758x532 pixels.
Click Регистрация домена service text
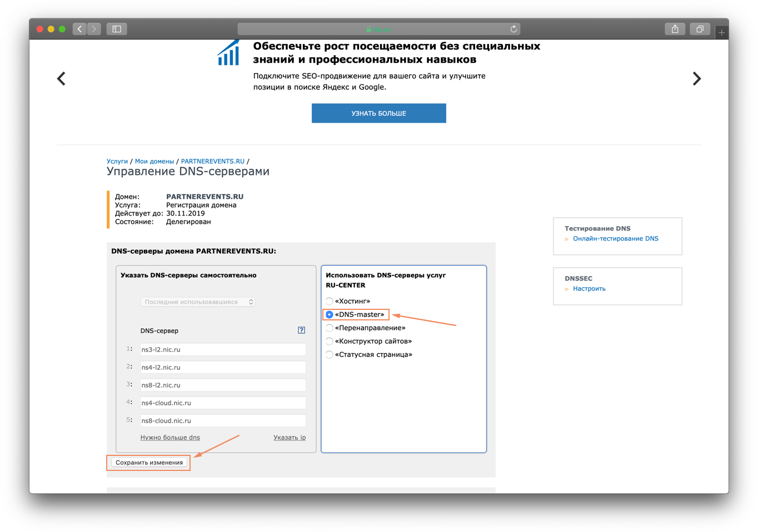[x=201, y=205]
